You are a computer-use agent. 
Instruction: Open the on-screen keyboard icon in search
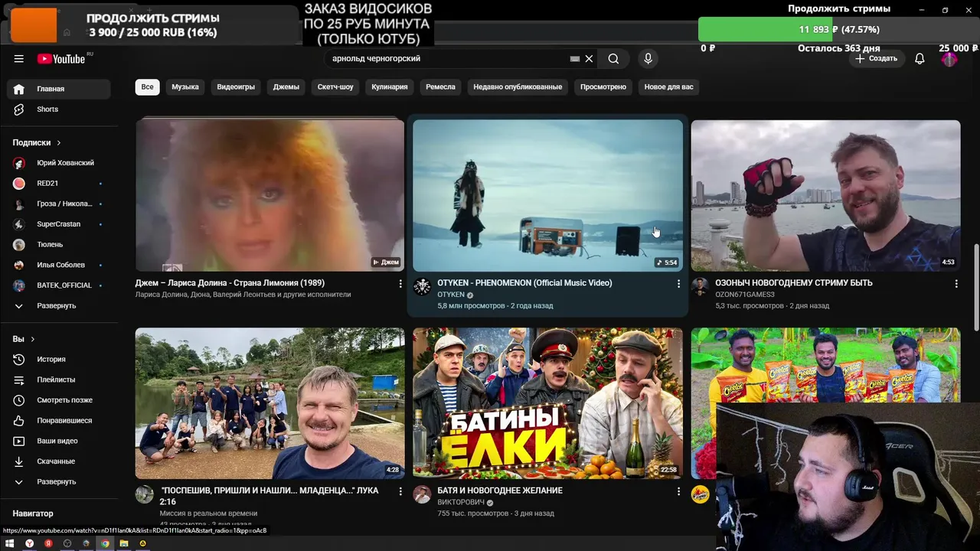point(575,59)
